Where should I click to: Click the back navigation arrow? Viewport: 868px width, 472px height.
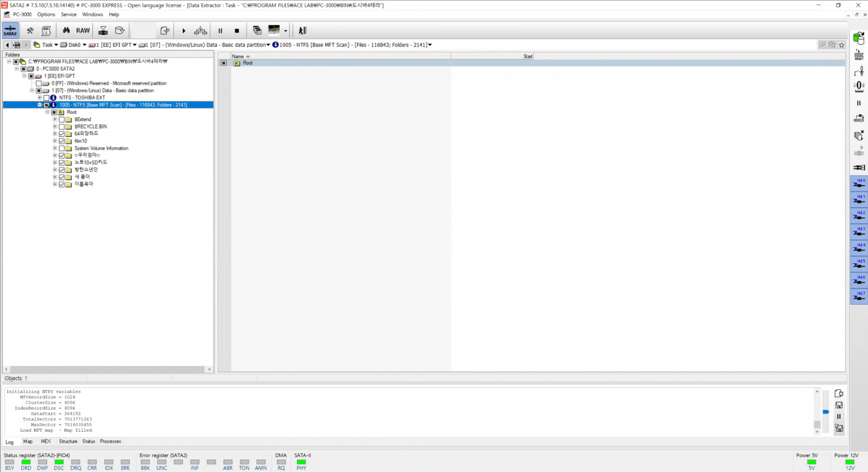7,45
